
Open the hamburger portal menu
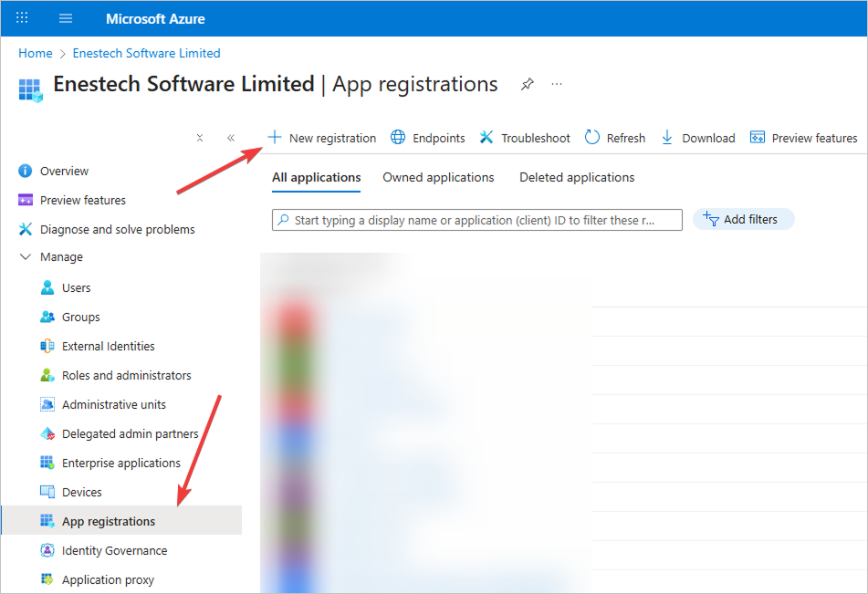pos(66,18)
